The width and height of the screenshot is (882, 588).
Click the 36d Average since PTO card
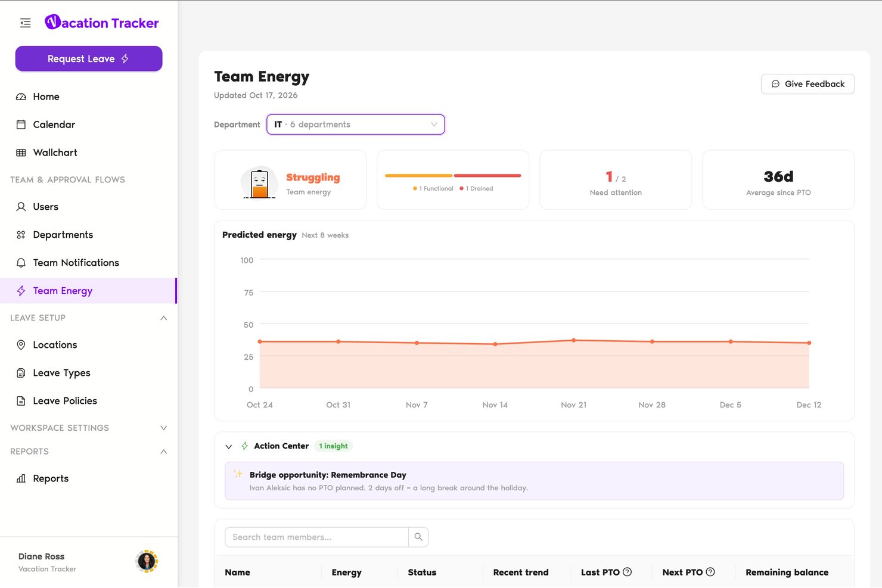pos(778,180)
